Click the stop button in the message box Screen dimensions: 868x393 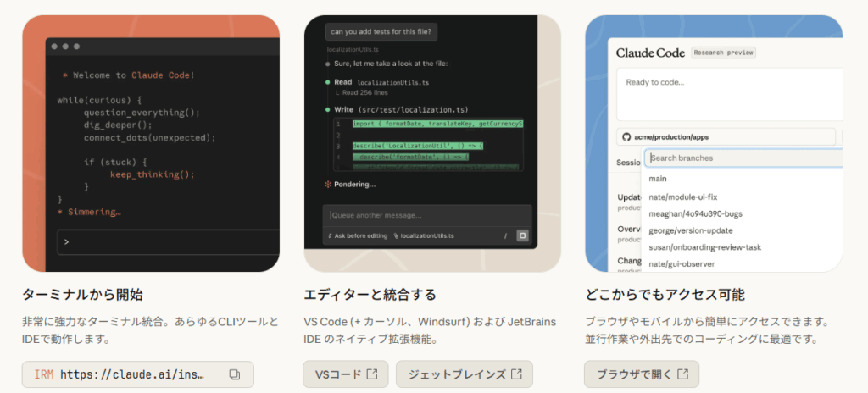tap(522, 235)
